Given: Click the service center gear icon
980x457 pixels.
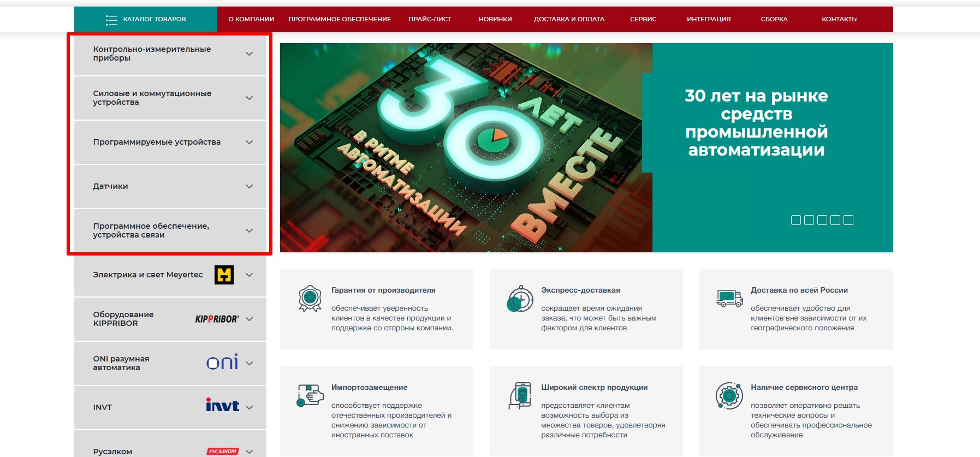Looking at the screenshot, I should click(729, 396).
